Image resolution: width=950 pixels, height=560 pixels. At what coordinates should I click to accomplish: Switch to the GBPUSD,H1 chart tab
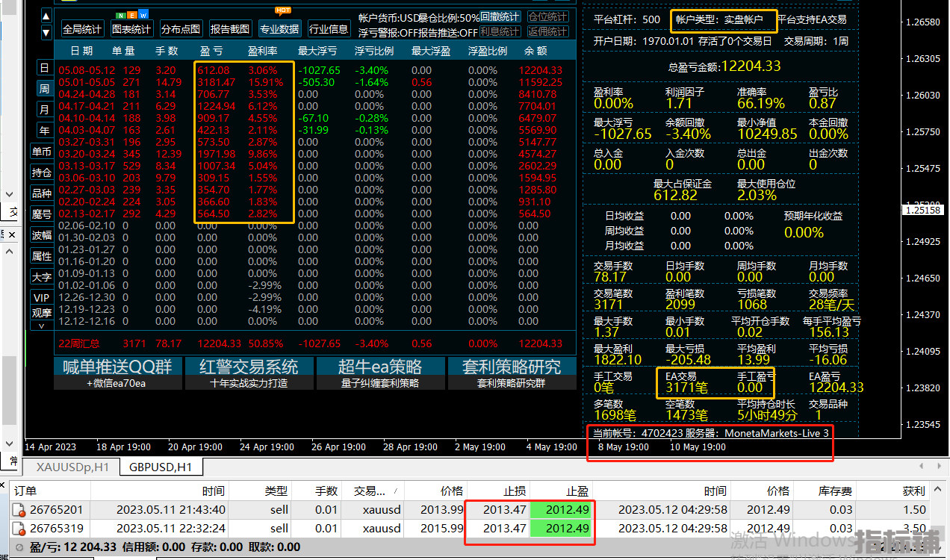[159, 467]
